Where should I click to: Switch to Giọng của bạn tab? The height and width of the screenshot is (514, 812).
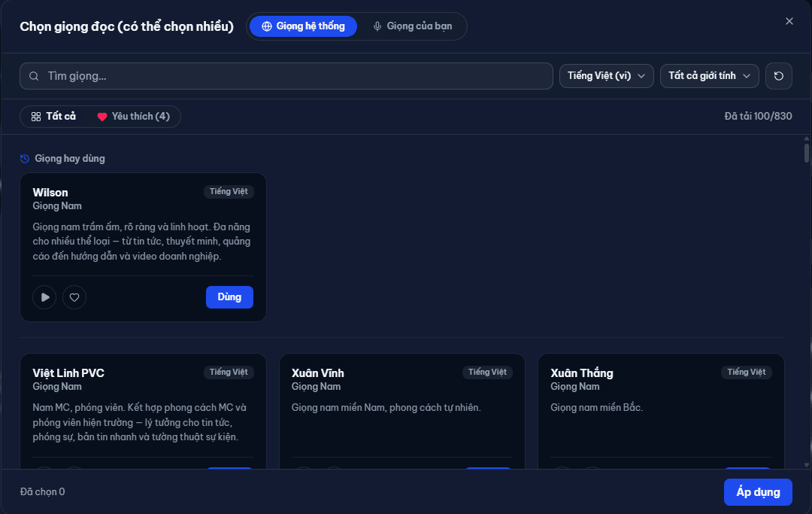(413, 26)
